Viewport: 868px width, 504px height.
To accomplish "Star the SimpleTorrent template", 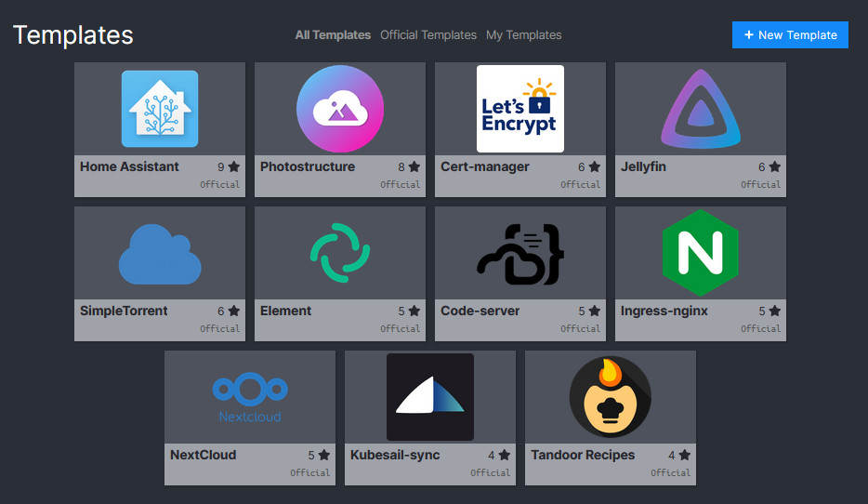I will click(234, 311).
